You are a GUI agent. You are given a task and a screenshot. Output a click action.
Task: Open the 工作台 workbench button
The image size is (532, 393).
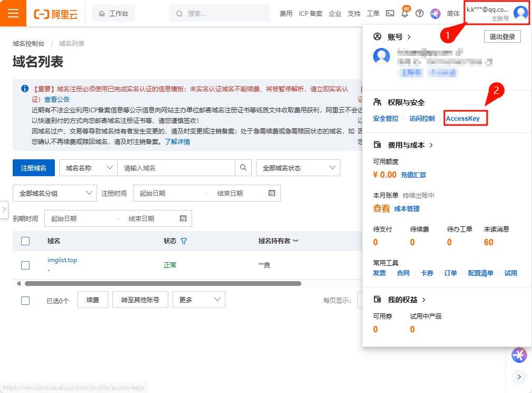(113, 14)
